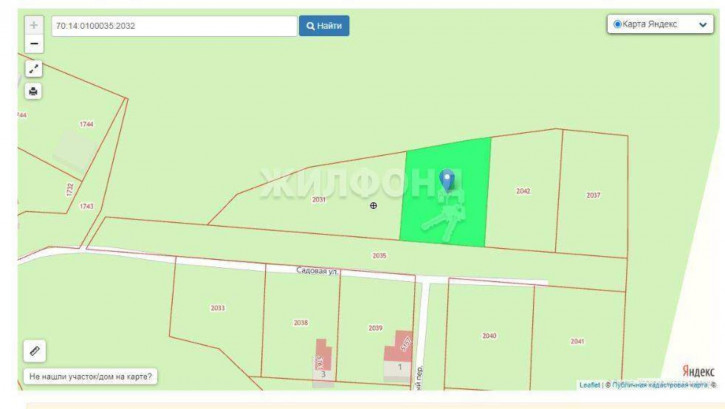This screenshot has height=409, width=725.
Task: Select parcel labeled 1743
Action: click(x=86, y=206)
